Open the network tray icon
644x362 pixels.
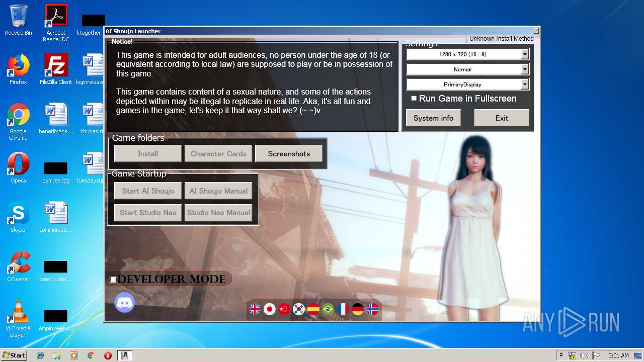pos(572,355)
